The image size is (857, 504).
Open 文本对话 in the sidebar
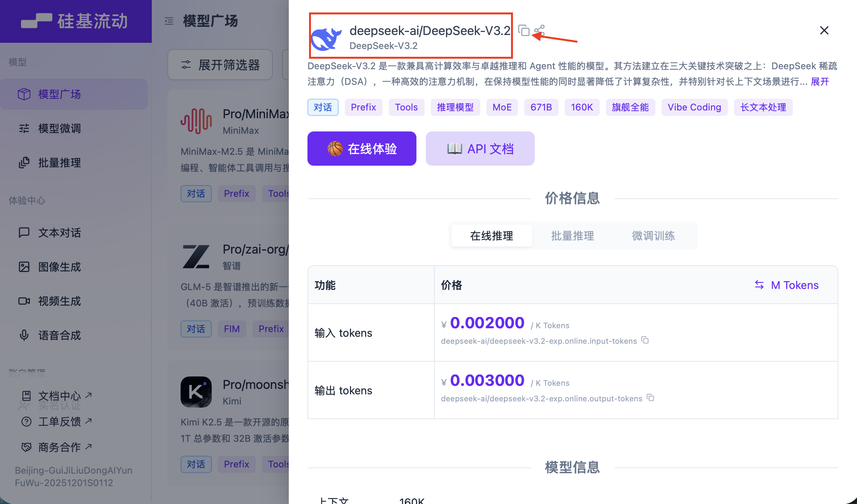[74, 233]
